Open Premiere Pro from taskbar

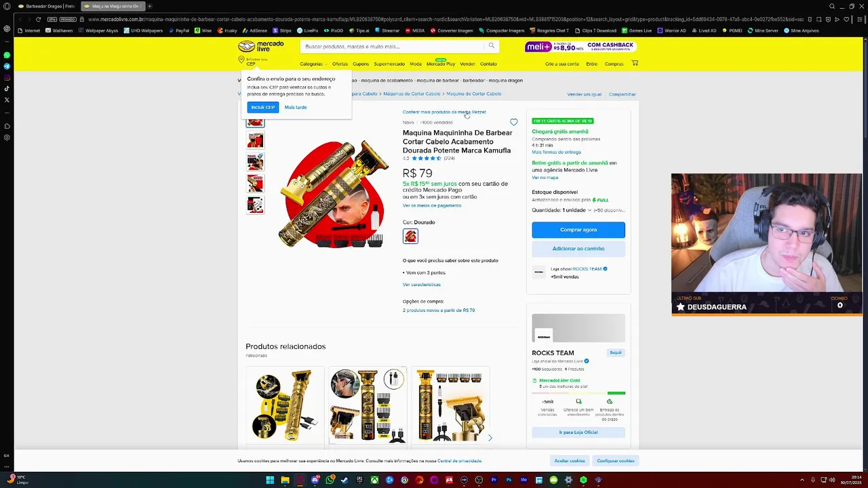[494, 480]
